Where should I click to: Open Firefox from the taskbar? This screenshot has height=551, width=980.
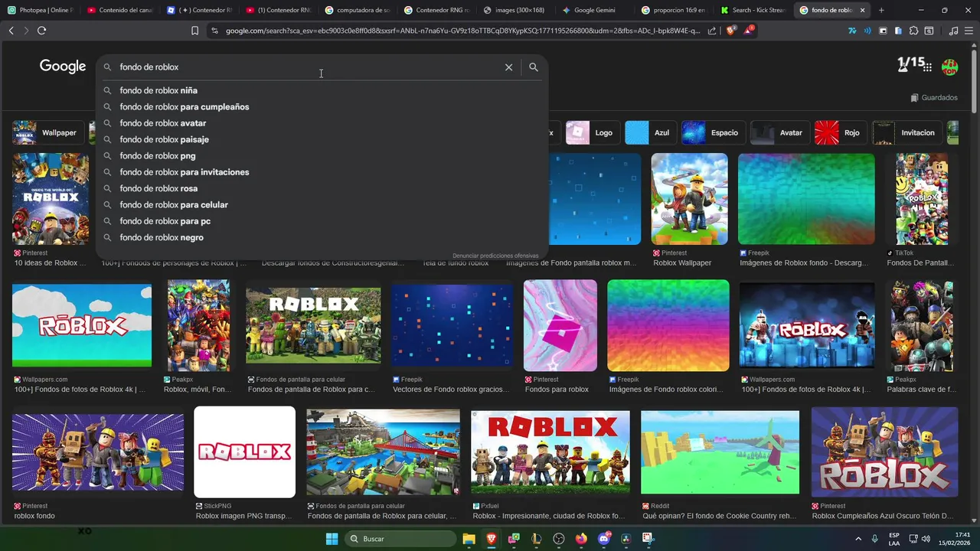pos(581,539)
